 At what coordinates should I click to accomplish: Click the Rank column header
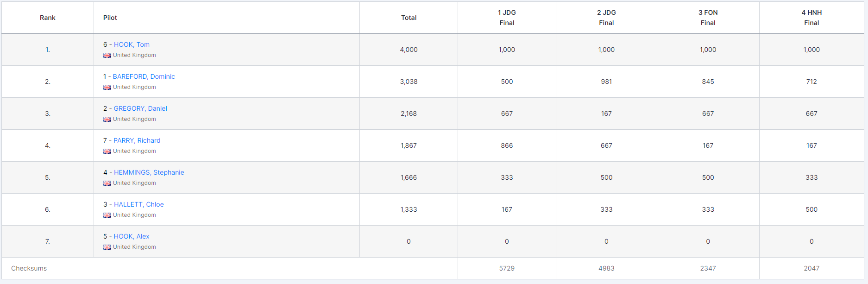pos(48,18)
